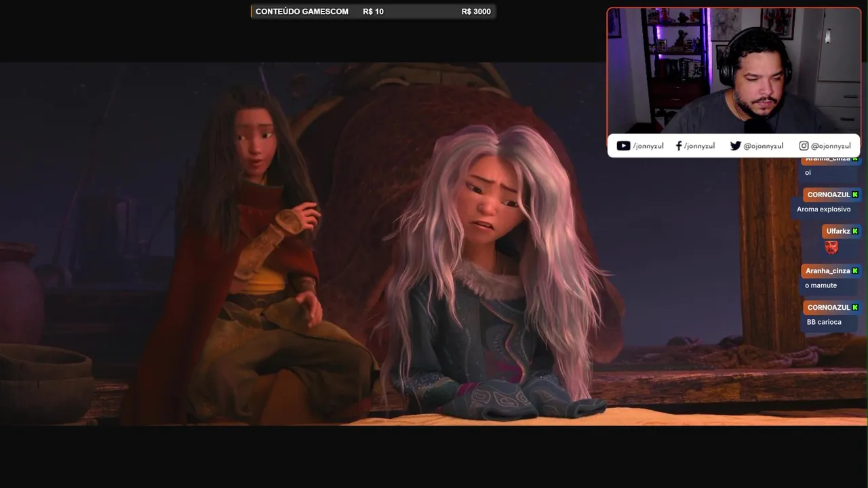The width and height of the screenshot is (868, 488).
Task: Click the badge beside CORNOAZUL above Aroma explosivo
Action: pyautogui.click(x=855, y=195)
